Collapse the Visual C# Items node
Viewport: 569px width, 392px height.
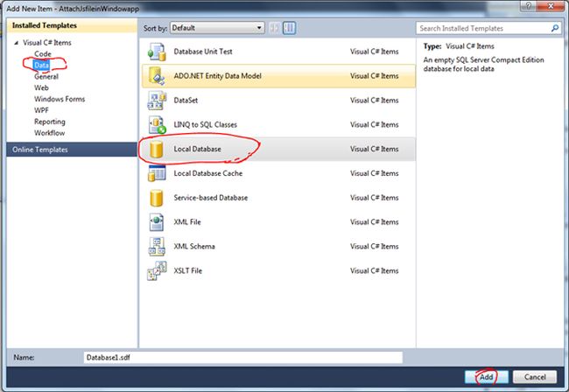point(16,43)
